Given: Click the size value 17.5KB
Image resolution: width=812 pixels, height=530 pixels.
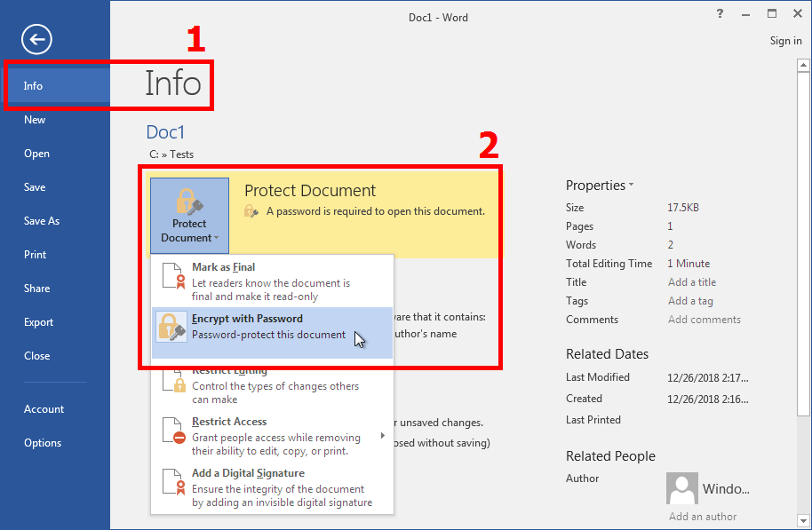Looking at the screenshot, I should (683, 208).
